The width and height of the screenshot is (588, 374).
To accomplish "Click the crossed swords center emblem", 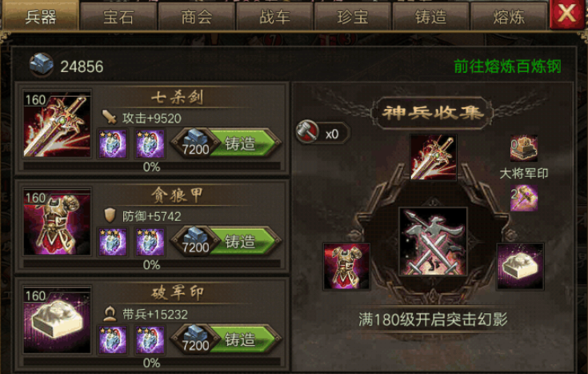I will [x=433, y=242].
